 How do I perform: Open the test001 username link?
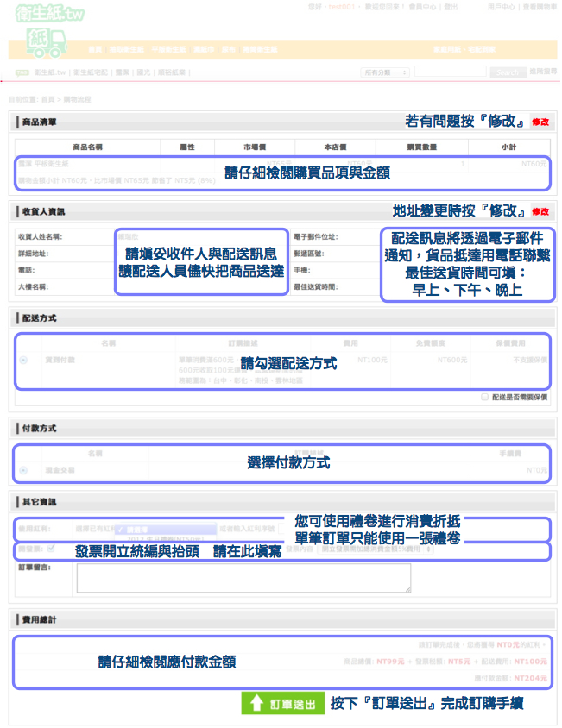(x=342, y=7)
